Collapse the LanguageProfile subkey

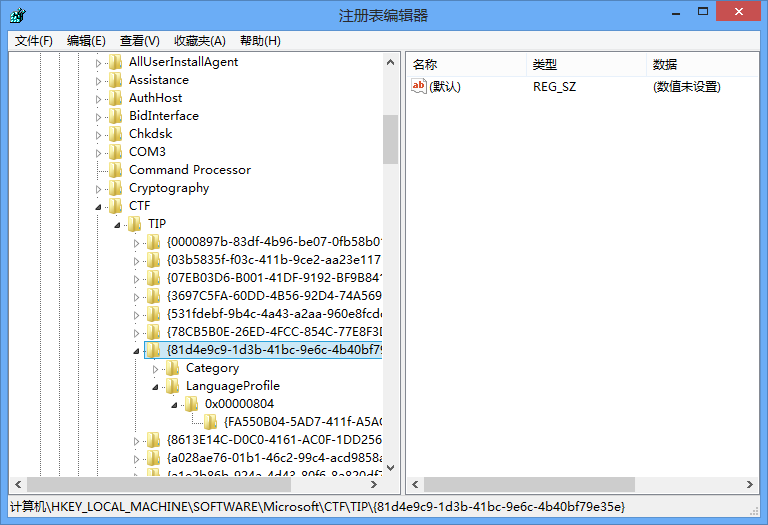(x=155, y=387)
